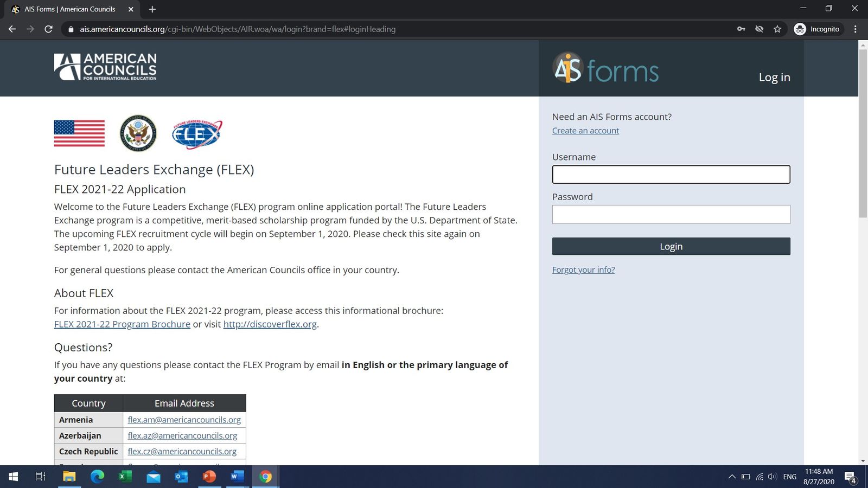Viewport: 868px width, 488px height.
Task: Open the Create an account link
Action: pyautogui.click(x=585, y=131)
